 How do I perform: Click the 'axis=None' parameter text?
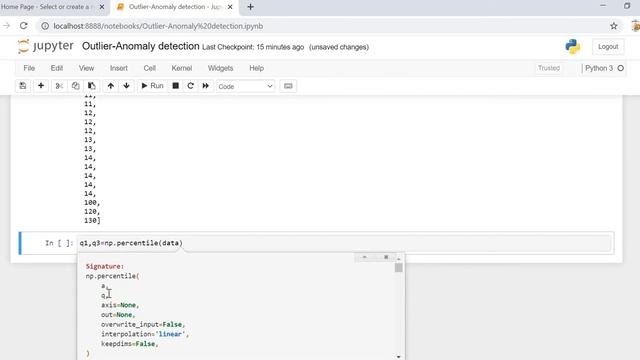point(120,305)
